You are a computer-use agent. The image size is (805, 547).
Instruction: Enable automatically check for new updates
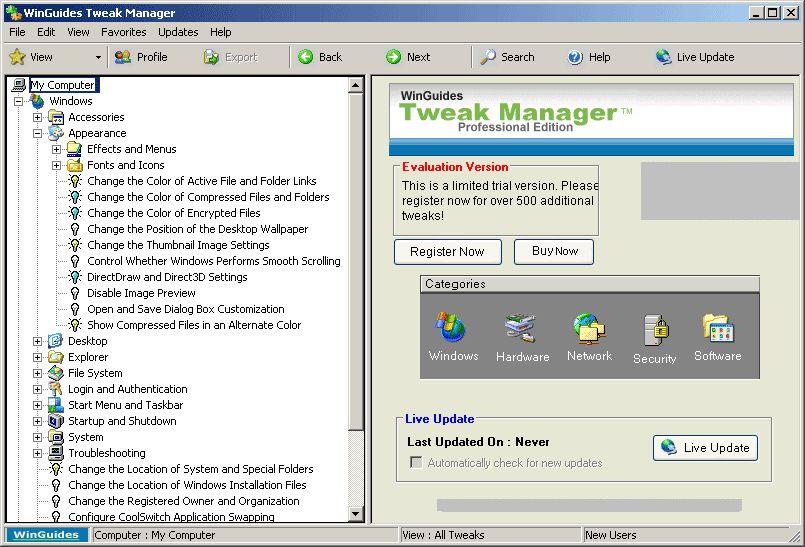click(416, 463)
